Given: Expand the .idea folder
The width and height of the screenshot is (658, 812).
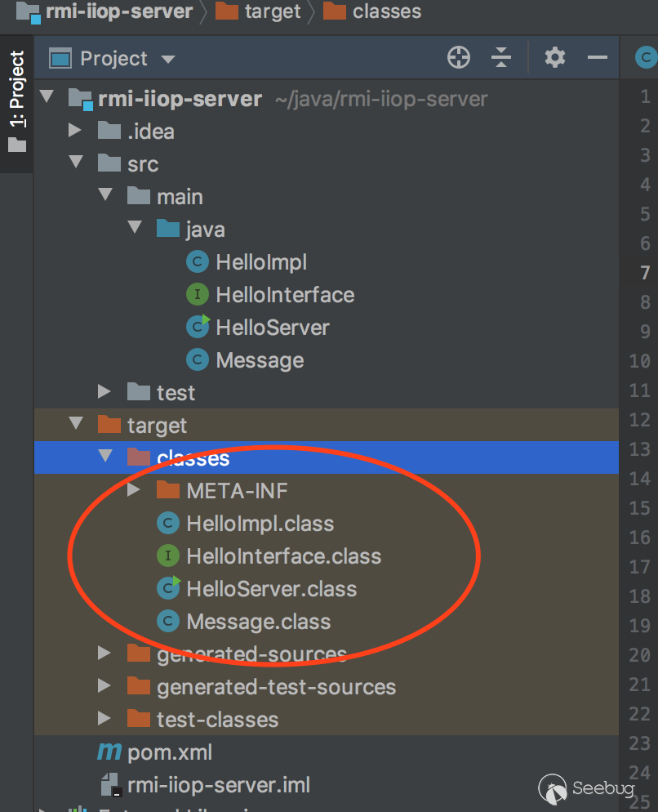Looking at the screenshot, I should tap(76, 131).
